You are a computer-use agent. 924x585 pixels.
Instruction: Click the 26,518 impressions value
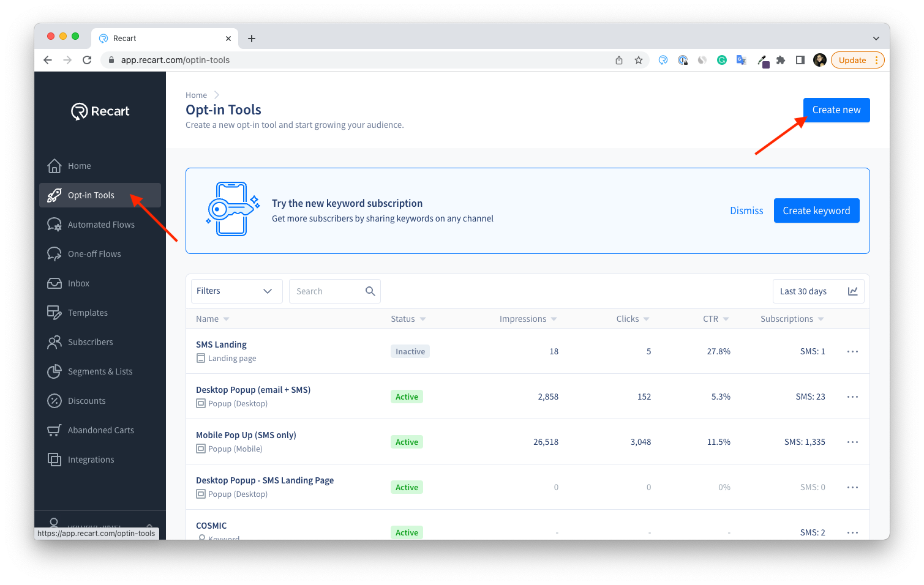[x=546, y=442]
